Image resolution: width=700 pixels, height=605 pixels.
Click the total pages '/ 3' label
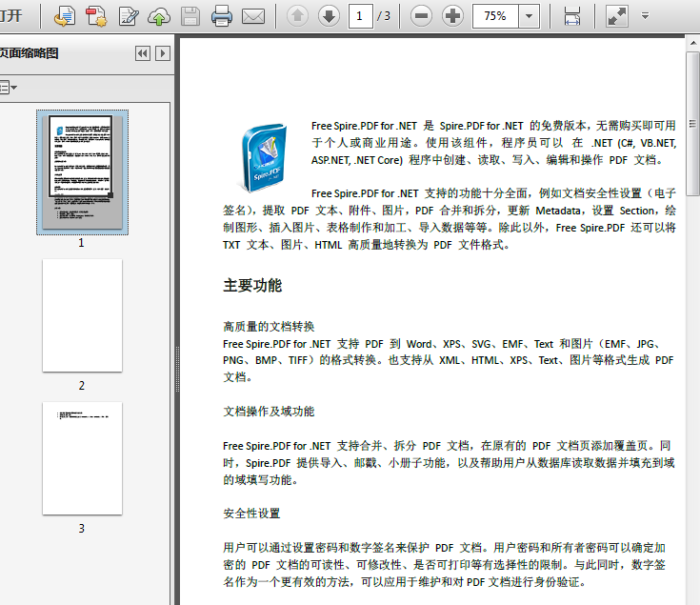click(384, 16)
